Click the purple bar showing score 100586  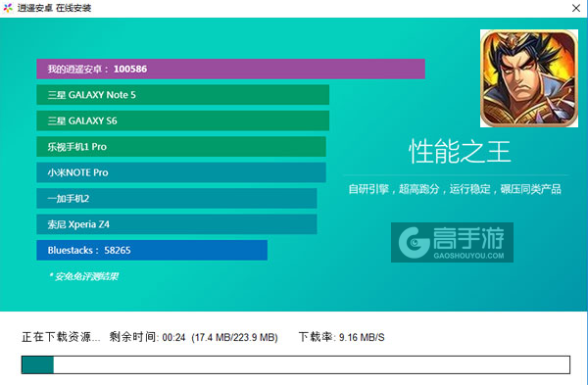[x=230, y=69]
